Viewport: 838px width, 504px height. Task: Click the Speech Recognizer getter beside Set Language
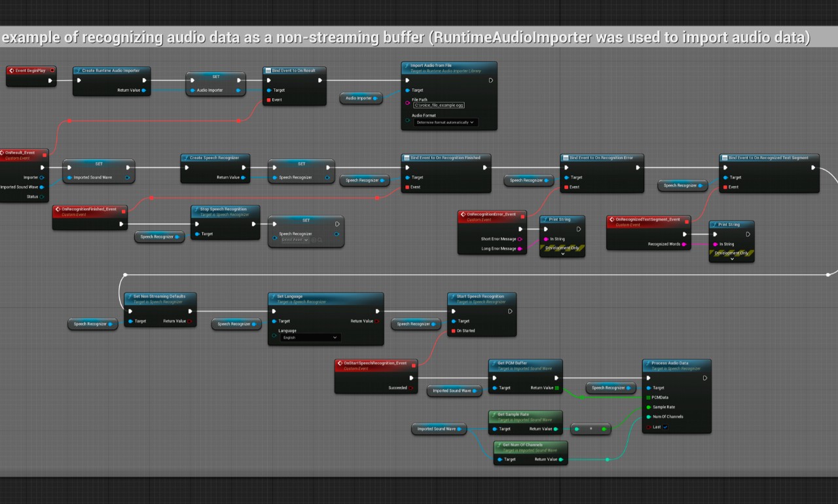point(236,324)
